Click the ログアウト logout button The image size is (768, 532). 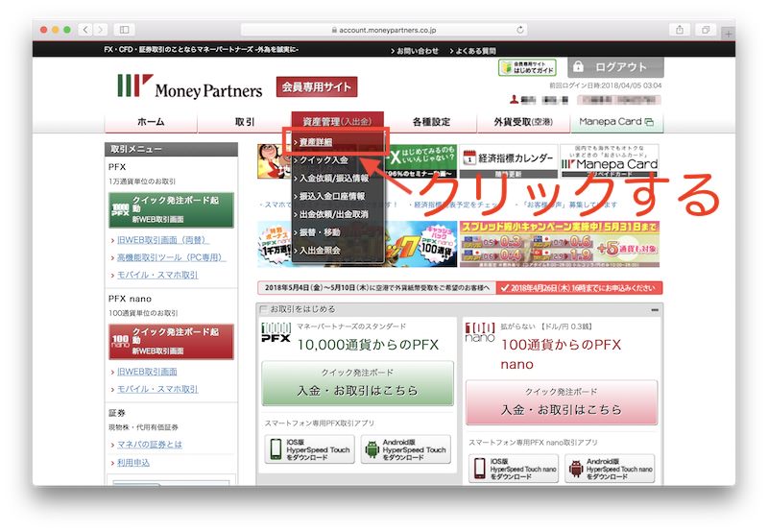(615, 67)
